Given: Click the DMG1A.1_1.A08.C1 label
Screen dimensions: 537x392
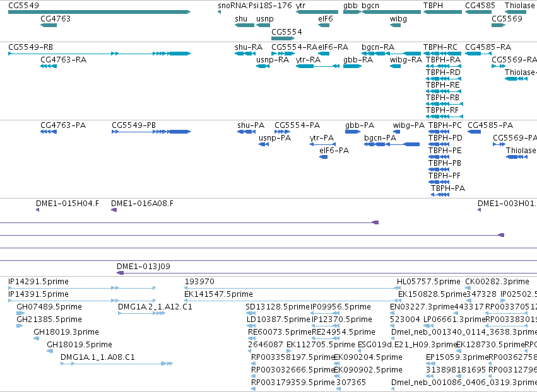Looking at the screenshot, I should pos(98,357).
